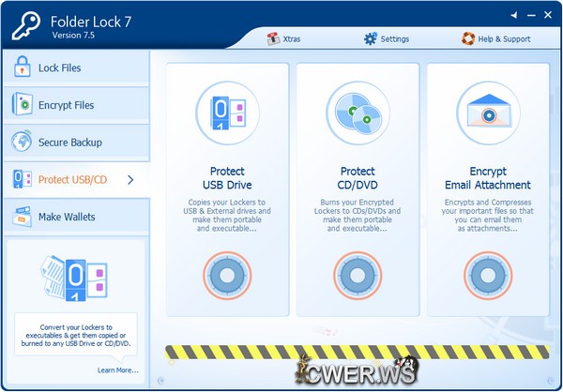Viewport: 563px width, 392px height.
Task: Click the Settings gear icon
Action: pyautogui.click(x=371, y=38)
